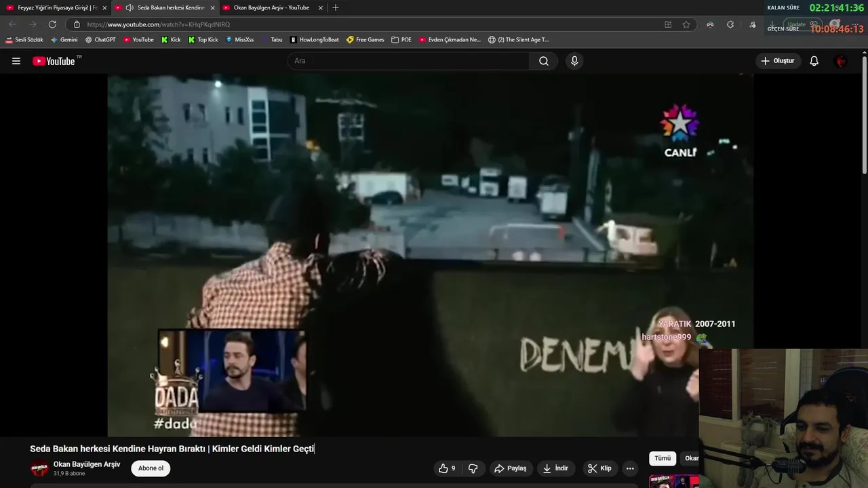Open the YouTube hamburger guide menu
868x488 pixels.
(16, 61)
